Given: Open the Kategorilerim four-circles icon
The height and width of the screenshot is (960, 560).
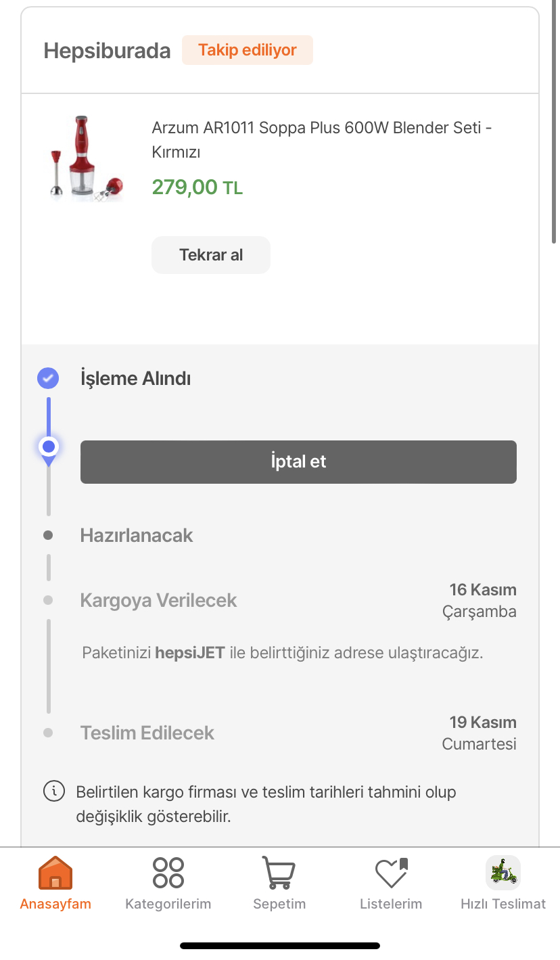Looking at the screenshot, I should [x=168, y=873].
